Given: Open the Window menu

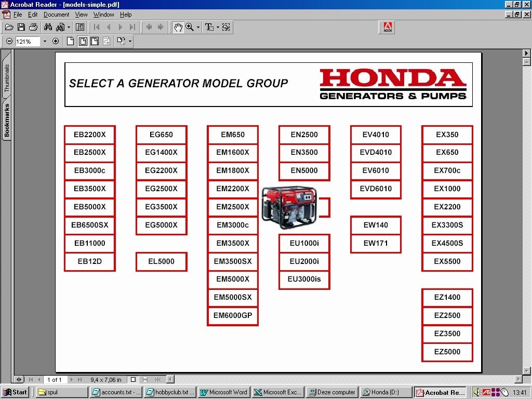Looking at the screenshot, I should point(103,15).
